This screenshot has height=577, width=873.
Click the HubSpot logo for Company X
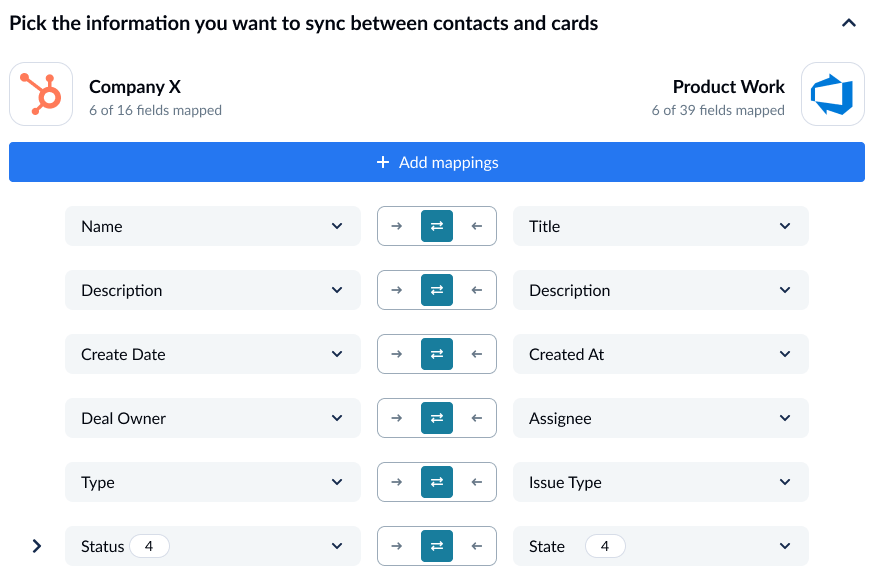tap(41, 94)
